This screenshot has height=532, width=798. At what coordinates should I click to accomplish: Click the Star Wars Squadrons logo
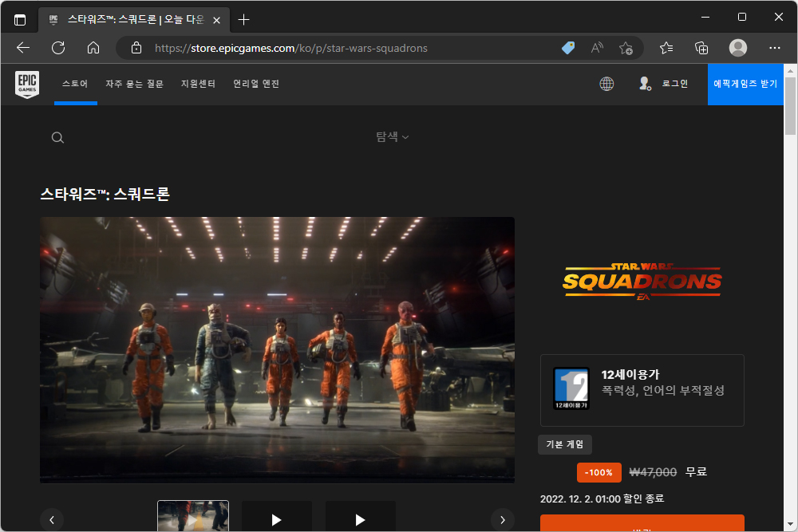(642, 281)
